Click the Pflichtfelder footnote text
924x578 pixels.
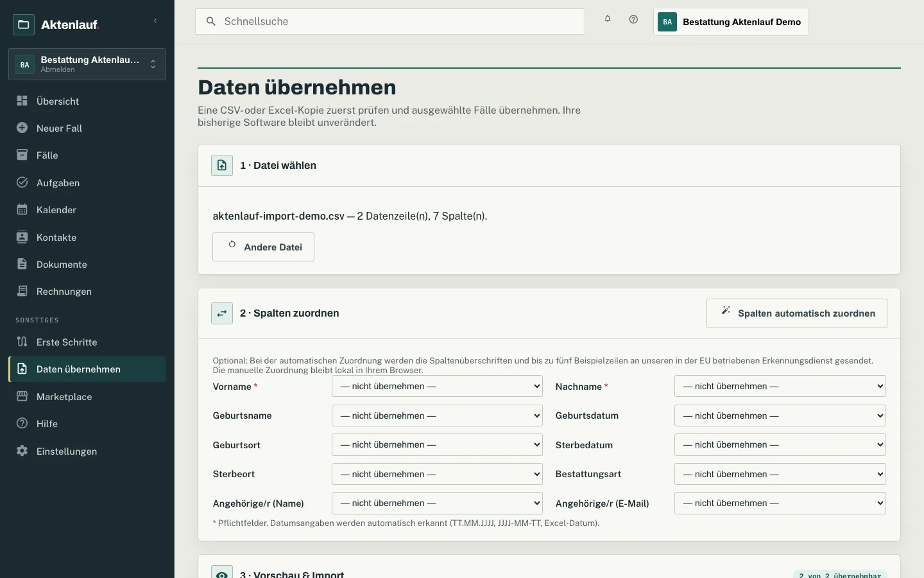click(406, 523)
